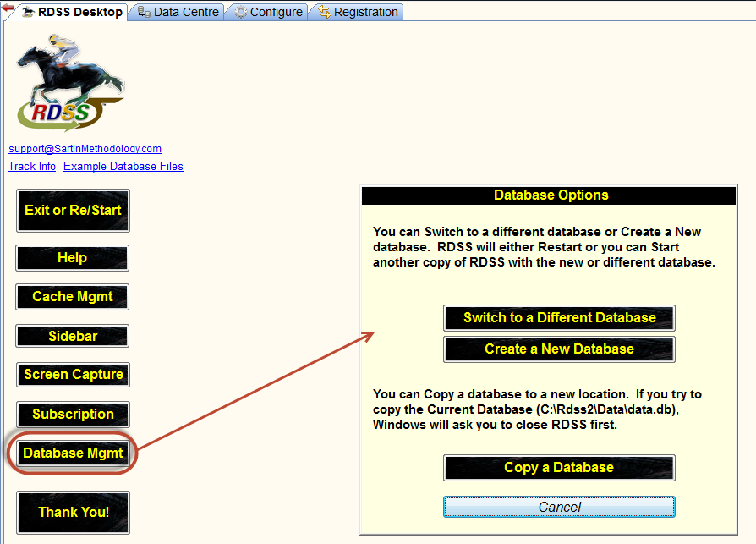This screenshot has height=544, width=756.
Task: Start a Screen Capture
Action: click(x=73, y=375)
